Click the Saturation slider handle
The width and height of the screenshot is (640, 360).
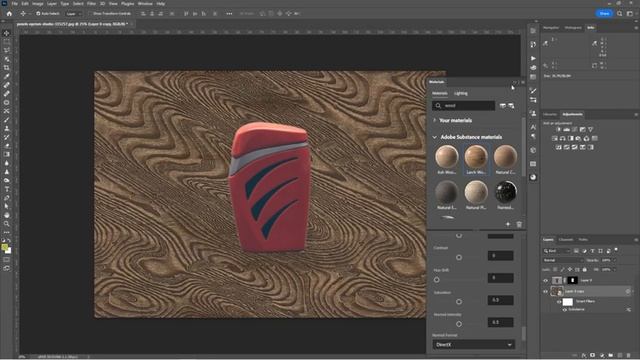(x=459, y=302)
